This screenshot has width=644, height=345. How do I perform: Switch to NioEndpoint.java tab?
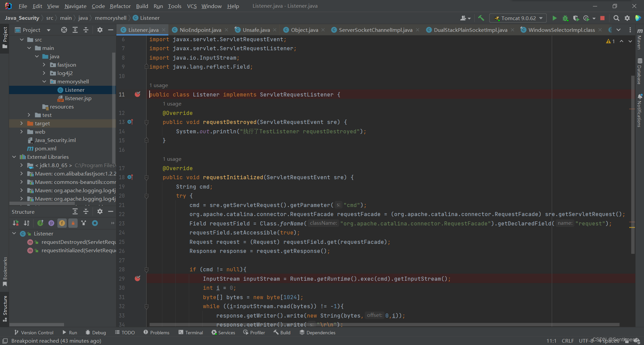click(x=200, y=30)
